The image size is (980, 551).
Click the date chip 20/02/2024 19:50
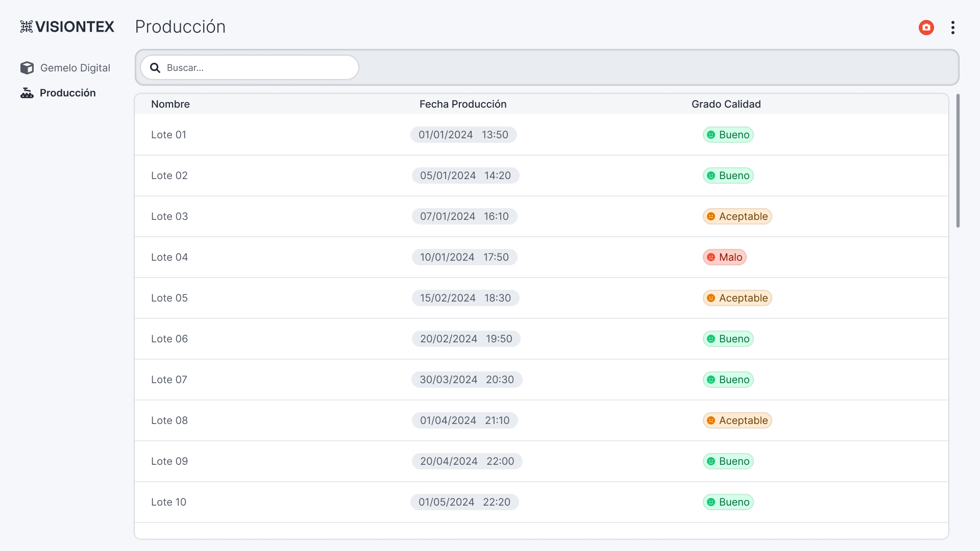[x=466, y=339]
